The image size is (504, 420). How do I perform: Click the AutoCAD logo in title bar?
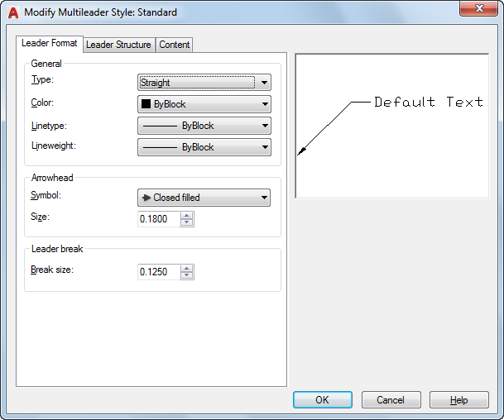pos(13,12)
